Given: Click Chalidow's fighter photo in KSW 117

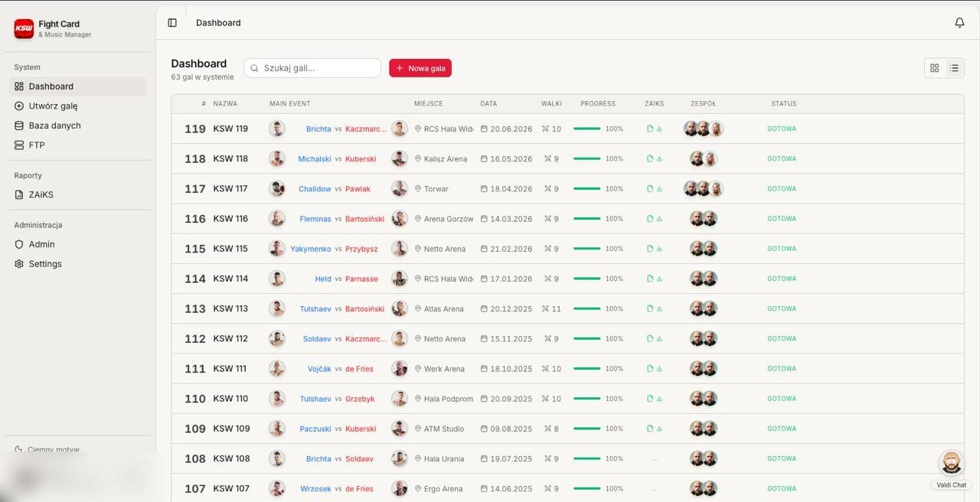Looking at the screenshot, I should click(277, 189).
